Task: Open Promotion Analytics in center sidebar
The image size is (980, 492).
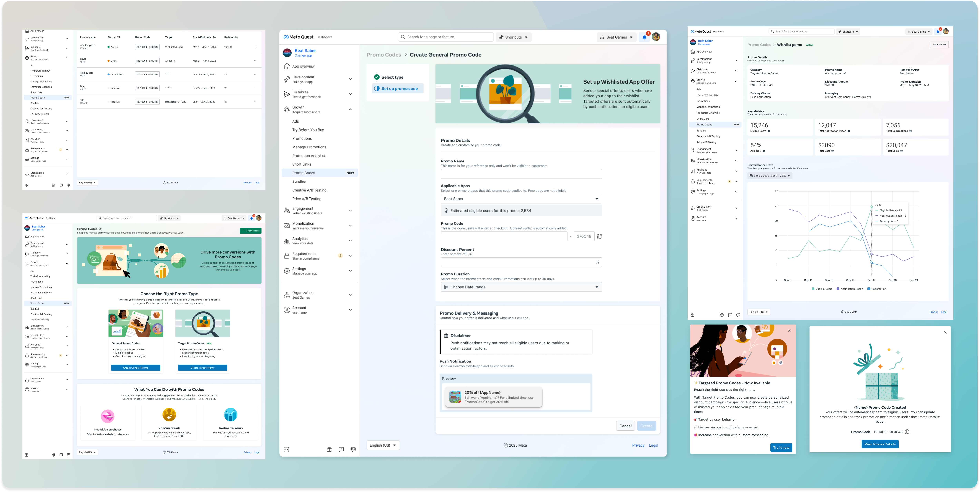Action: [309, 156]
